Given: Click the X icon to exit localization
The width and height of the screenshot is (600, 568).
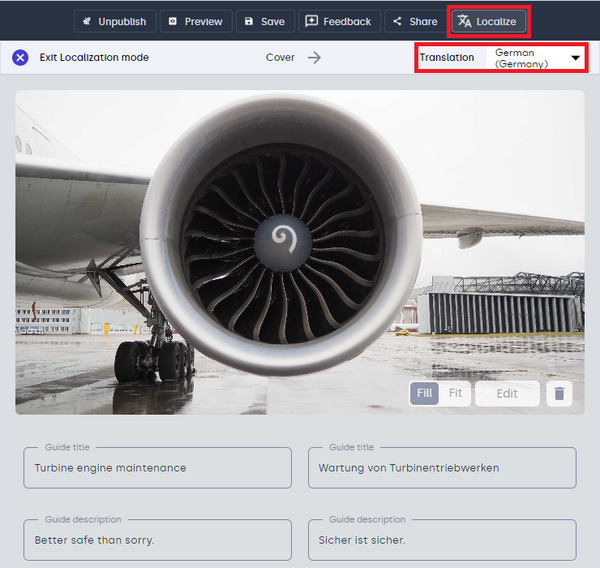Looking at the screenshot, I should tap(20, 58).
